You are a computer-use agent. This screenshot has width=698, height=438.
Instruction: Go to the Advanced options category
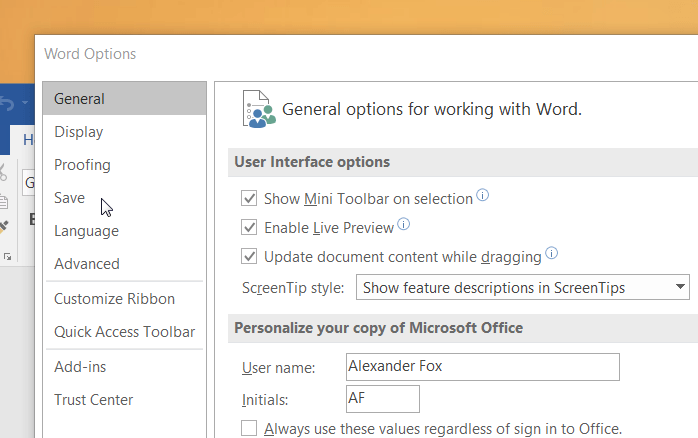pos(86,264)
